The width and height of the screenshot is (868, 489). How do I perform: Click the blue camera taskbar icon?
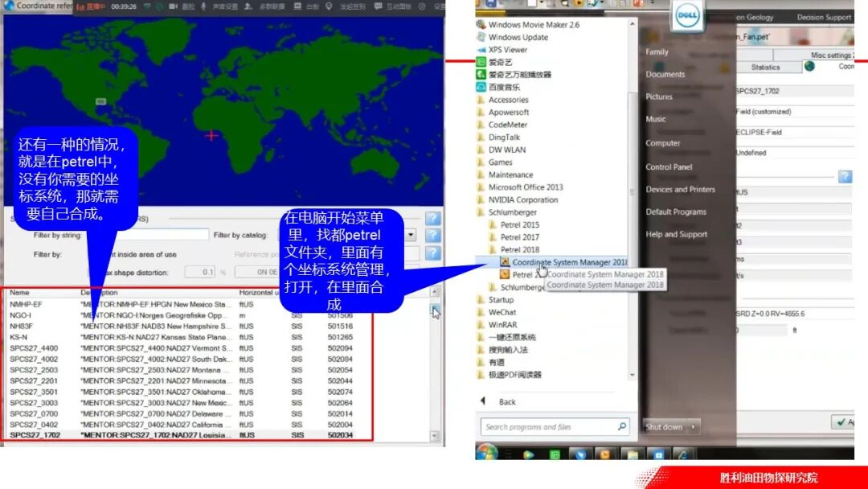658,454
